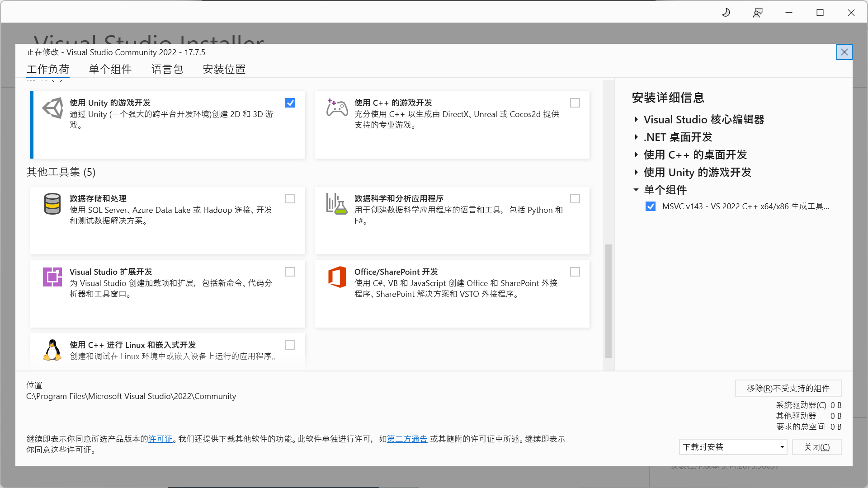Click the 其他工具集 (5) heading
The height and width of the screenshot is (488, 868).
point(61,172)
